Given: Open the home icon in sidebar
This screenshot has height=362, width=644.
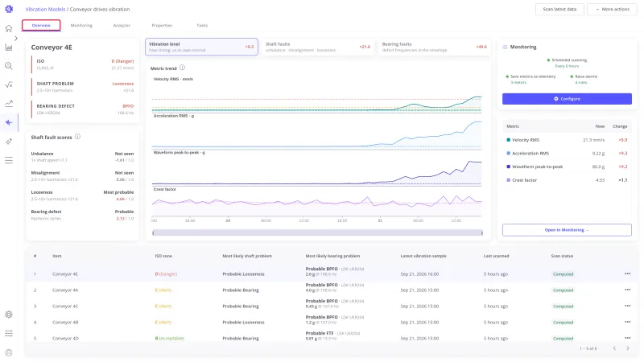Looking at the screenshot, I should (9, 28).
